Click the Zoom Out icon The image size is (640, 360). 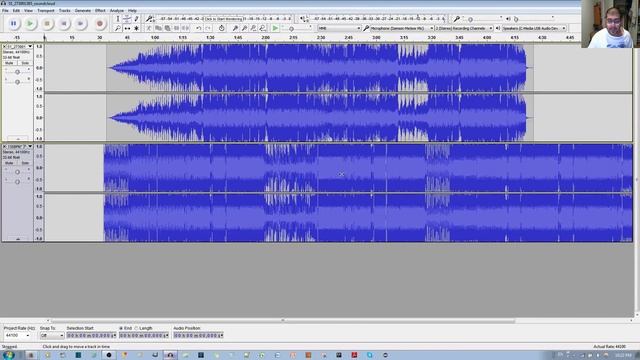[244, 28]
